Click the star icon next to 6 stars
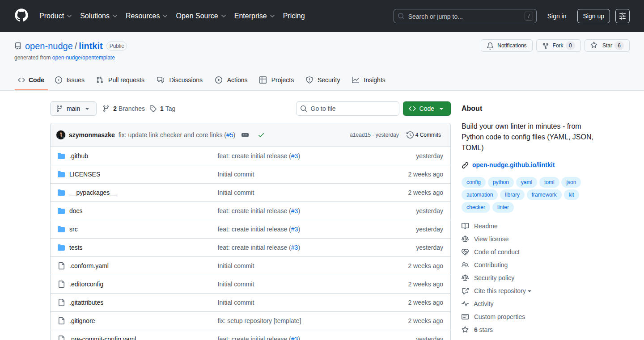The height and width of the screenshot is (340, 644). click(465, 330)
